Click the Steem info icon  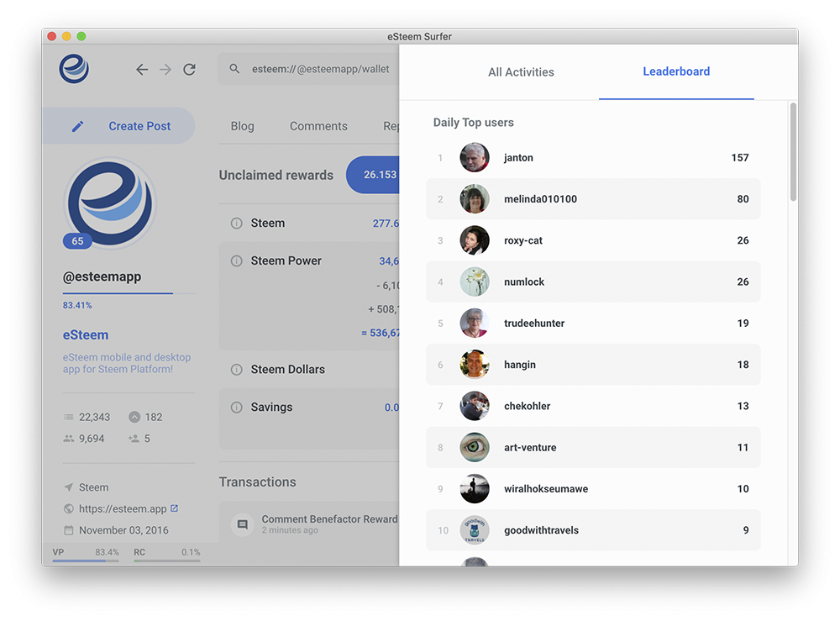click(x=236, y=223)
